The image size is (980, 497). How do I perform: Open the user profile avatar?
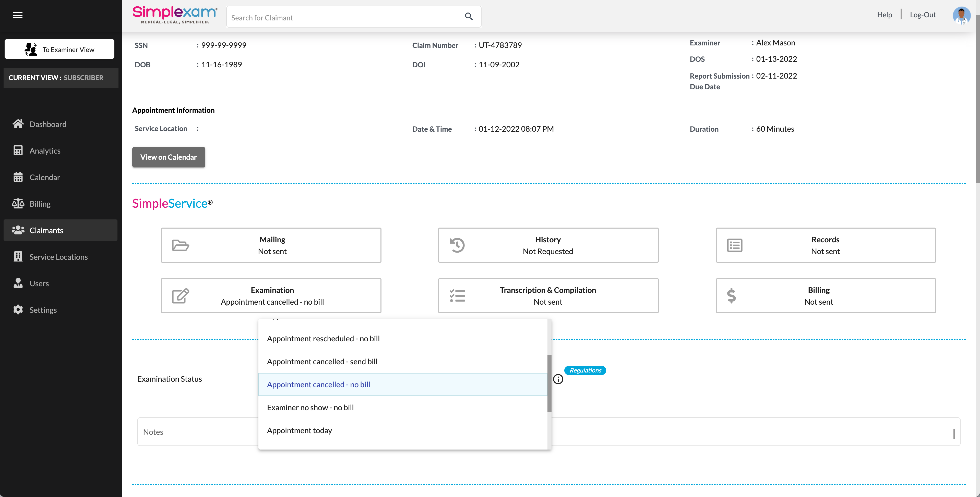(961, 16)
